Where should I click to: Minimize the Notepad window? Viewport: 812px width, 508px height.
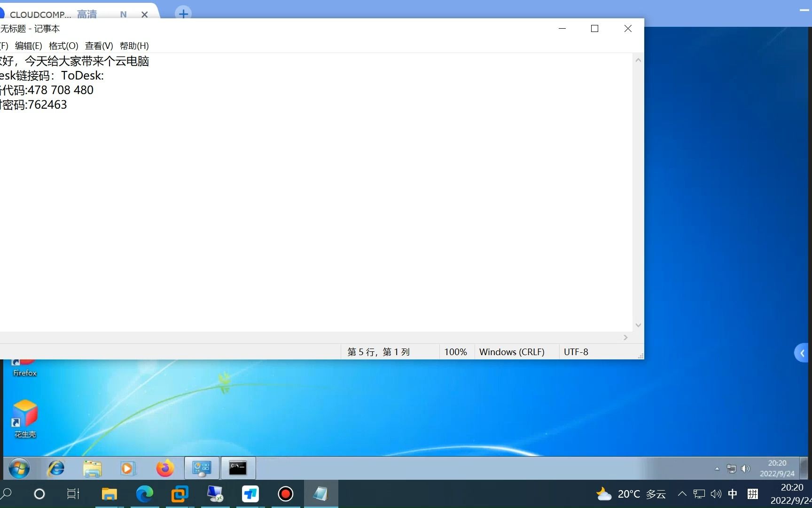(x=562, y=29)
